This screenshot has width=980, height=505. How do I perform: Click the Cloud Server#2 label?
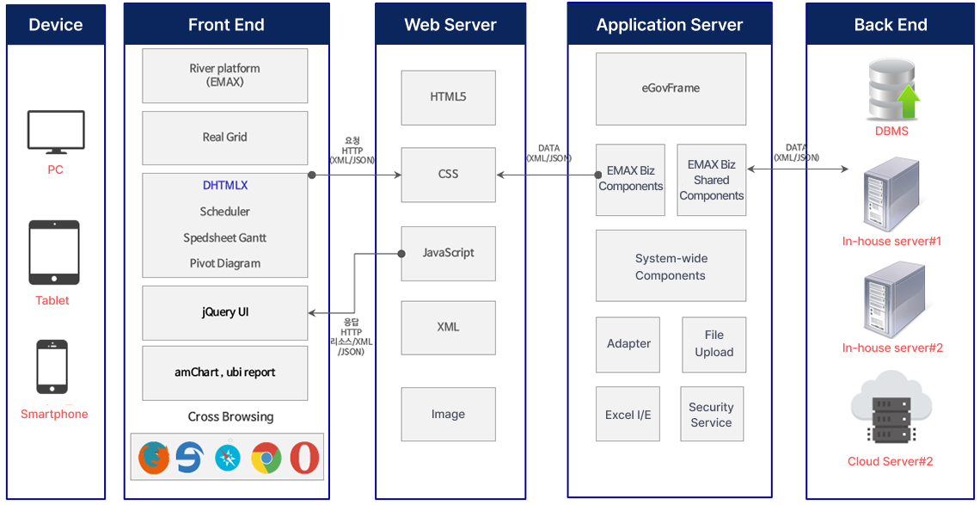tap(890, 462)
